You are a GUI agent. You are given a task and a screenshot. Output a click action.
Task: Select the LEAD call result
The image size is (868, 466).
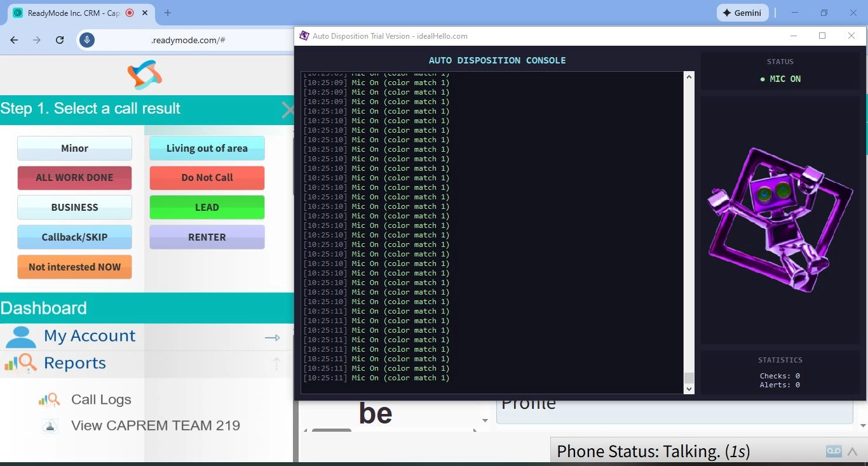[x=207, y=208]
